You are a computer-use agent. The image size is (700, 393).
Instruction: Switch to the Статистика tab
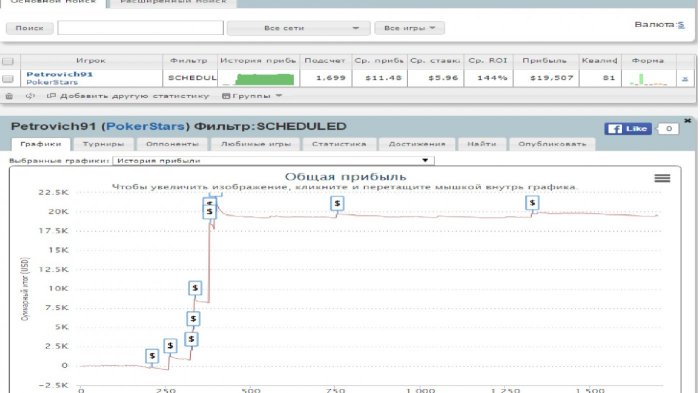point(339,144)
